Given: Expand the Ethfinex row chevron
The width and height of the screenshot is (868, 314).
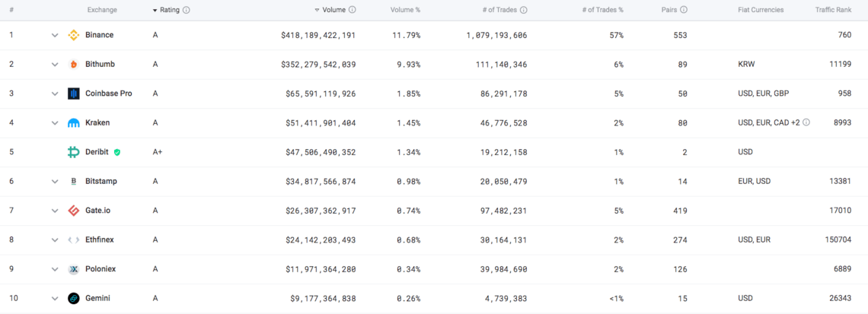Looking at the screenshot, I should coord(55,240).
